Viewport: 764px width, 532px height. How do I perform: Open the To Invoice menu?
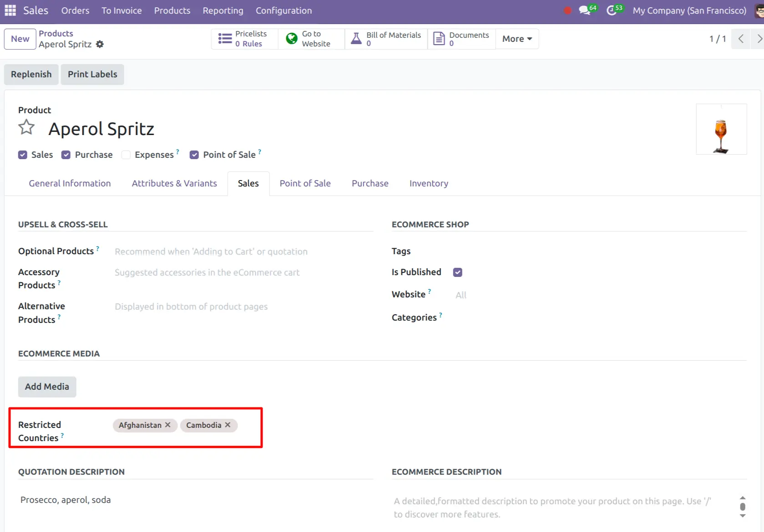click(121, 10)
